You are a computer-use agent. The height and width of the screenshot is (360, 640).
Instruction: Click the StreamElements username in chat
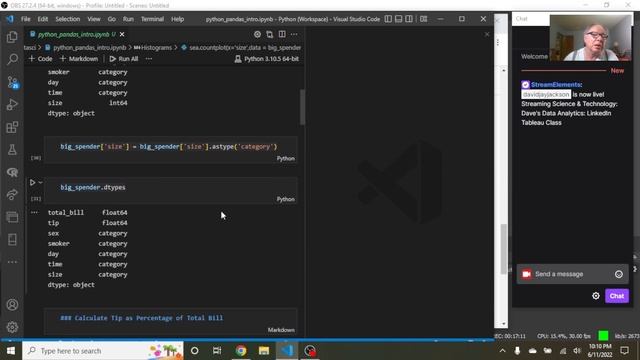click(556, 84)
